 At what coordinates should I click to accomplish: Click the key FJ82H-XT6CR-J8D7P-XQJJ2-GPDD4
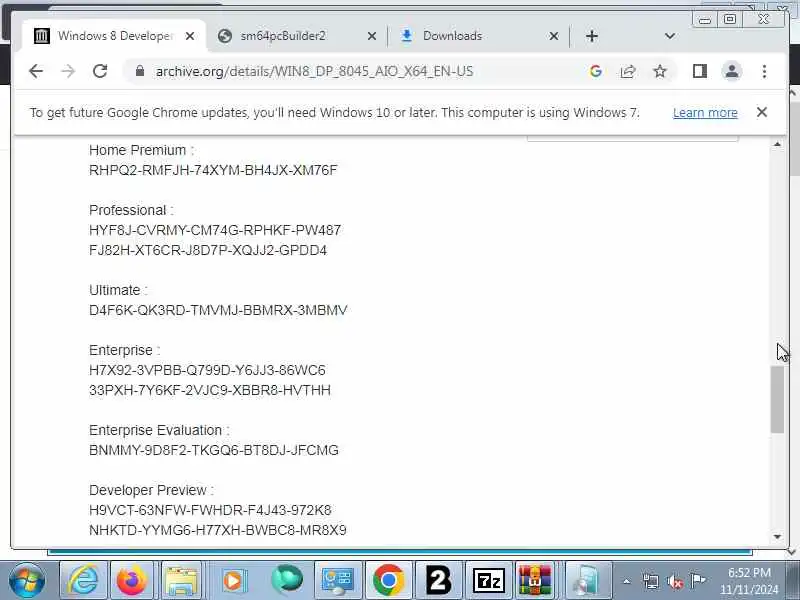click(208, 250)
